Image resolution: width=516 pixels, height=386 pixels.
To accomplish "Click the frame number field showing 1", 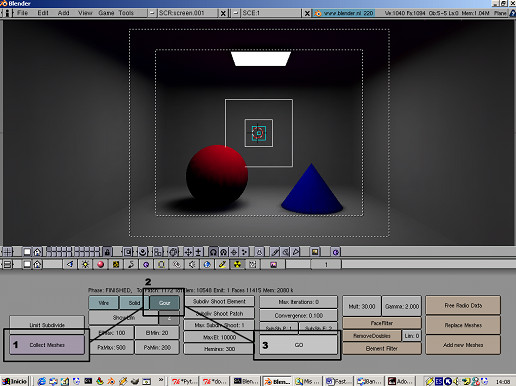I will 326,264.
